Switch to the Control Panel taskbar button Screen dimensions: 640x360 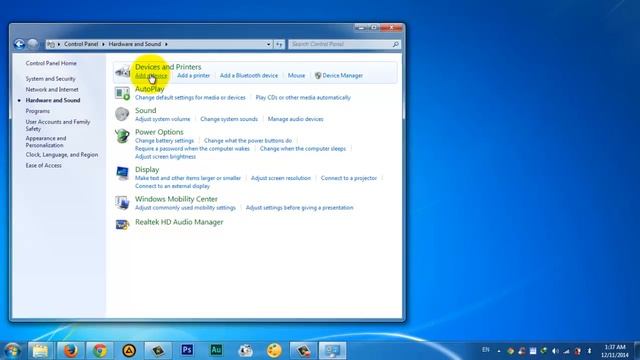click(x=332, y=351)
